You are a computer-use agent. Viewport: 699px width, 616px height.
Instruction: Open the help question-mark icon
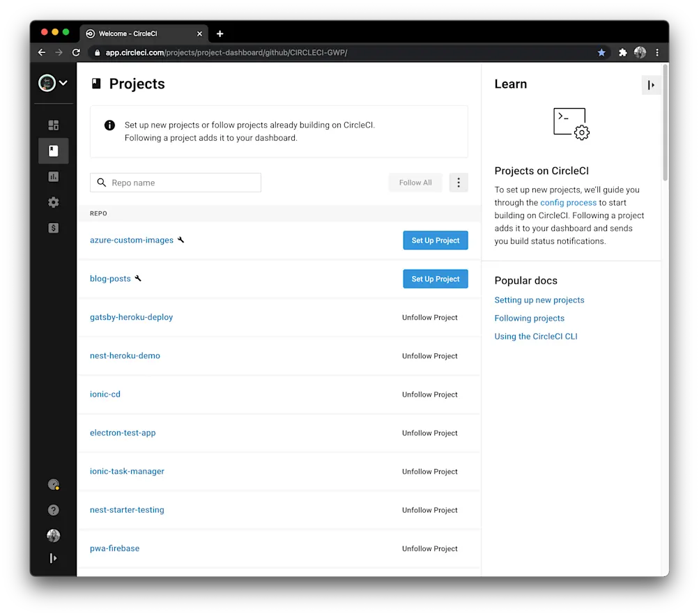point(53,509)
